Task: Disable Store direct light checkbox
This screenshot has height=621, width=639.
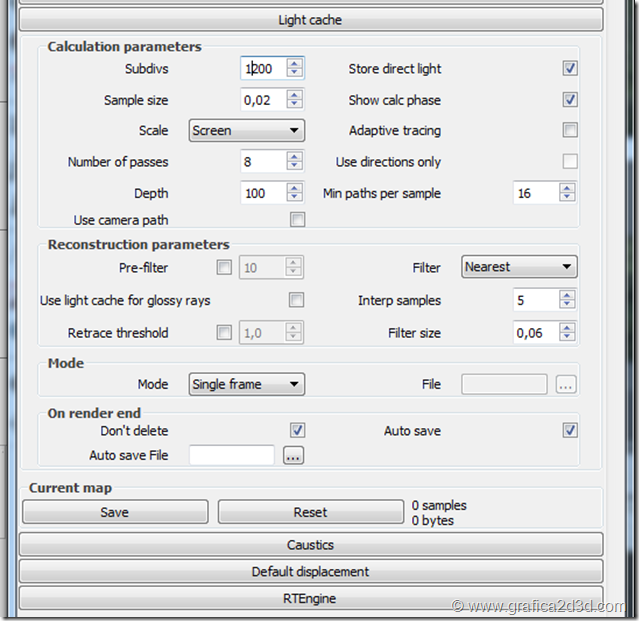Action: 570,69
